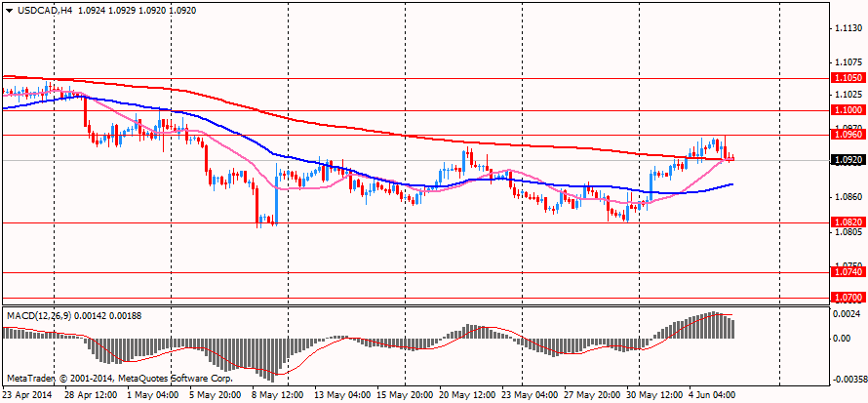868x403 pixels.
Task: Click the triangle arrow beside USDCAD,H4
Action: click(10, 10)
